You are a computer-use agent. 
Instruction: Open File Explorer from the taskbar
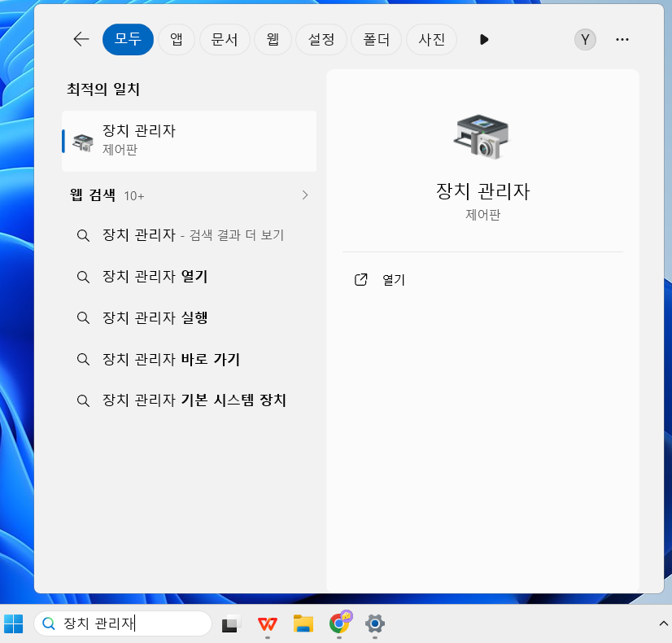pyautogui.click(x=303, y=623)
